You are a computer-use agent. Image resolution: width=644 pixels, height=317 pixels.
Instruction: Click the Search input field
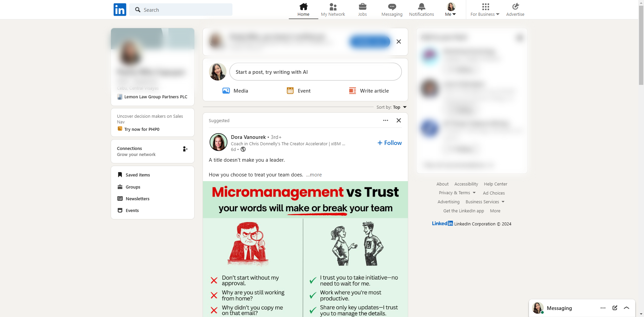(184, 10)
